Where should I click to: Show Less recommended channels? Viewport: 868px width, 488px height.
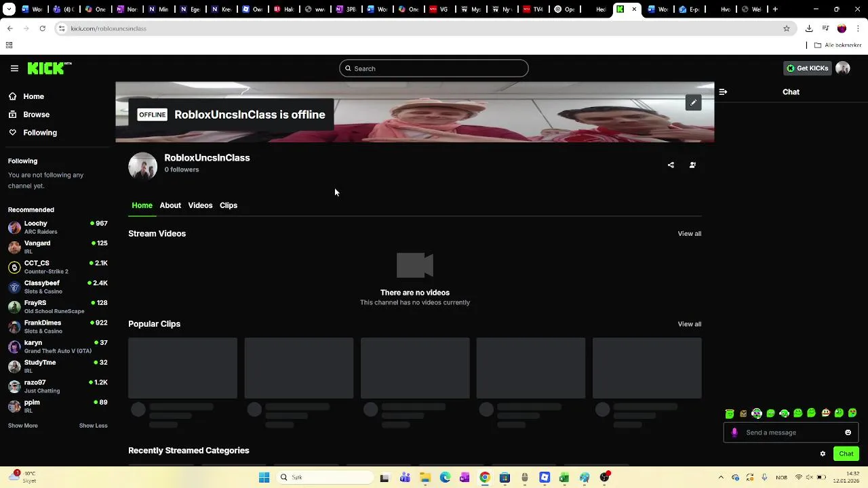[x=94, y=426]
